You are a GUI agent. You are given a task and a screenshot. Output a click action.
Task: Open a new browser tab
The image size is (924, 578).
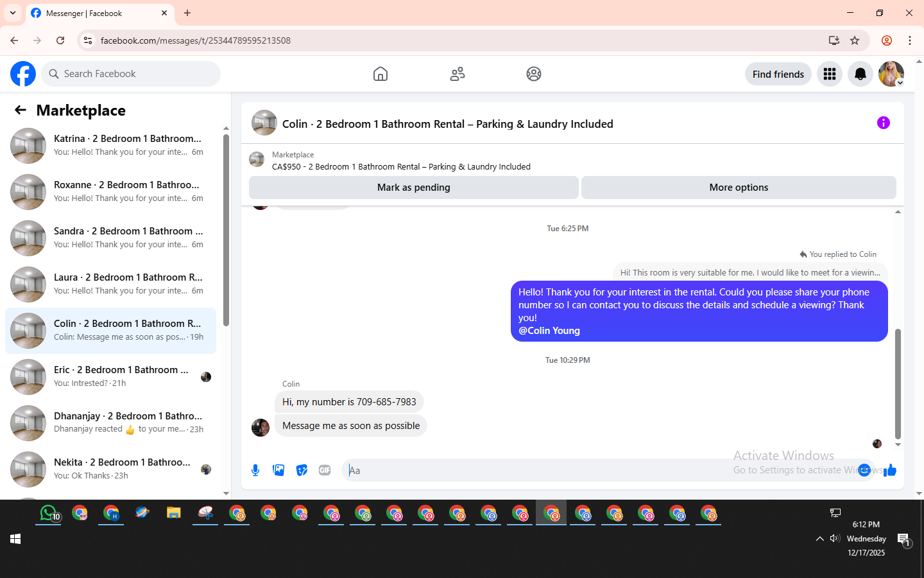(187, 13)
